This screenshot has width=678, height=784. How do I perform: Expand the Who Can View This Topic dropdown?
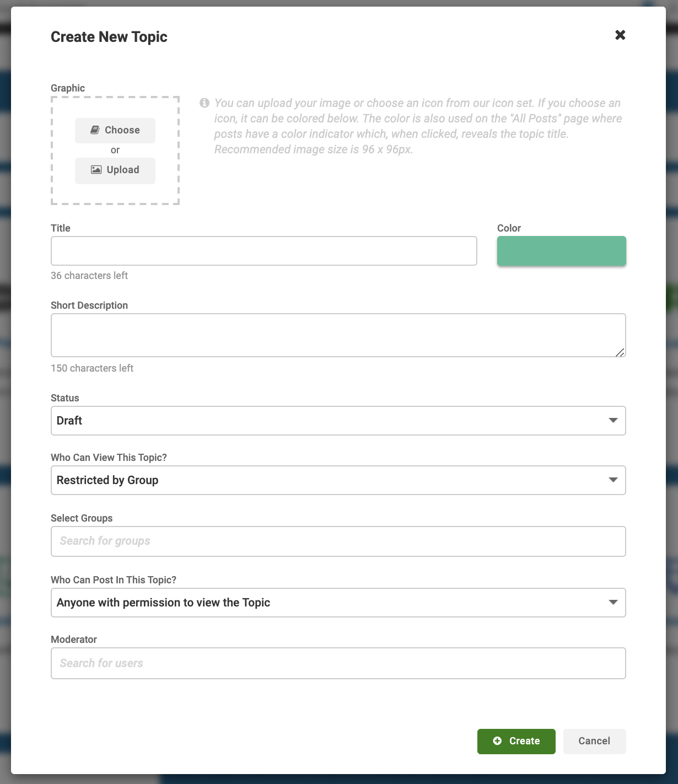(338, 480)
